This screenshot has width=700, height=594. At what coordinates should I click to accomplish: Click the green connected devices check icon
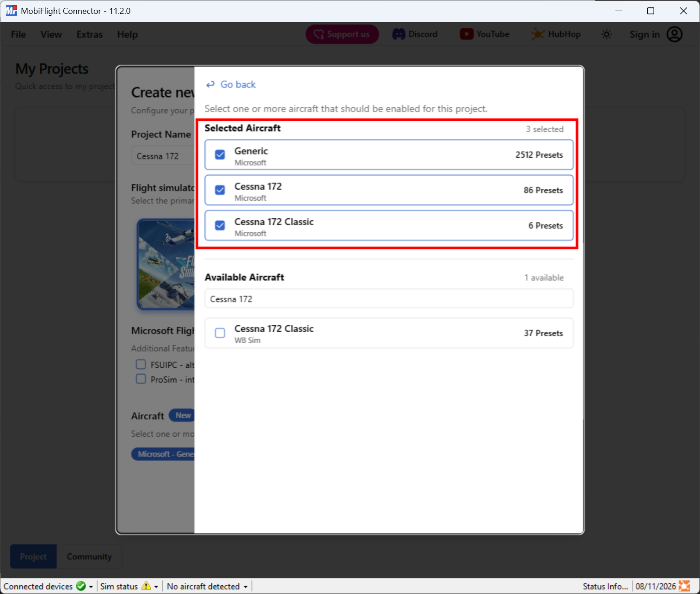pos(81,586)
